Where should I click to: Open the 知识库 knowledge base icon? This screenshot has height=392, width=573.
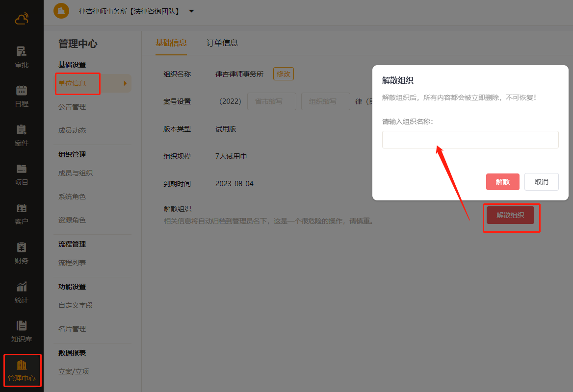click(22, 326)
